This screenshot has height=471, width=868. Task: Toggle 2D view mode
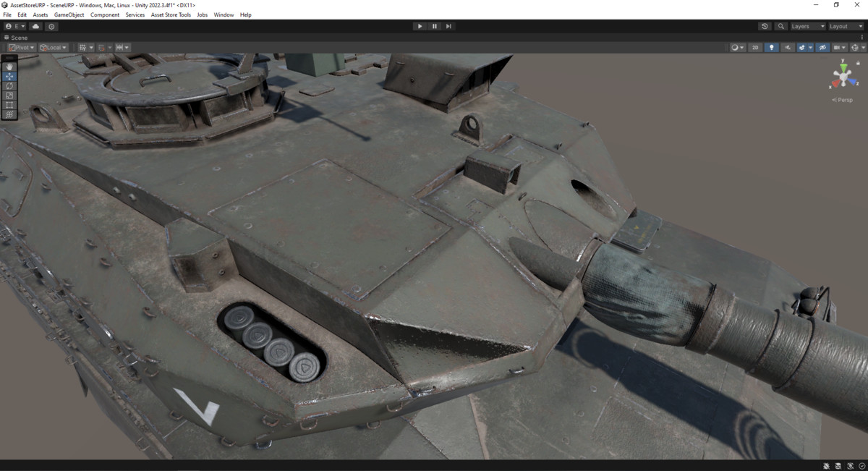[755, 47]
